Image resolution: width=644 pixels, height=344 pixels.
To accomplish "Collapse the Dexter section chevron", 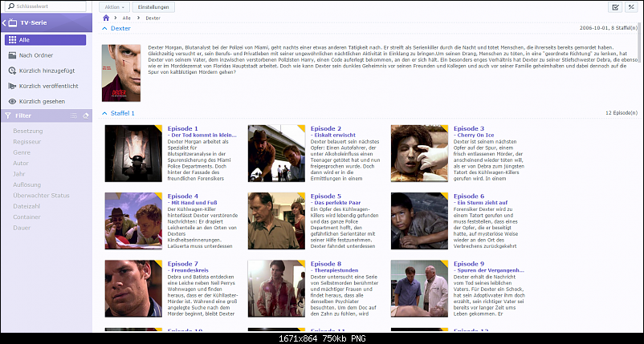I will (x=104, y=28).
